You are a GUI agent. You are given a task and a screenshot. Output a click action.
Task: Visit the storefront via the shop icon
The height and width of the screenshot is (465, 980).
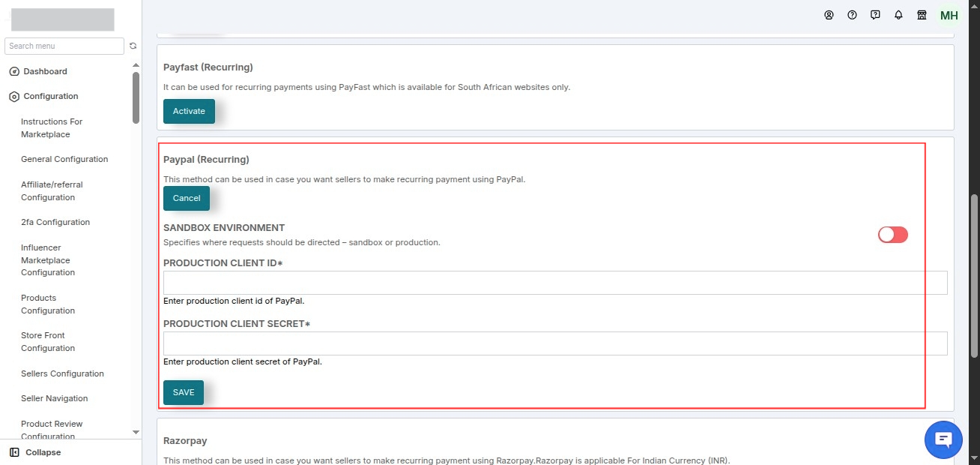click(x=922, y=15)
